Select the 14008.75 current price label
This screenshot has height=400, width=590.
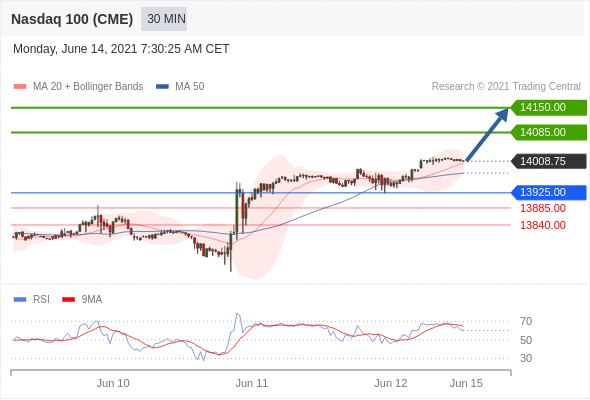(x=549, y=161)
